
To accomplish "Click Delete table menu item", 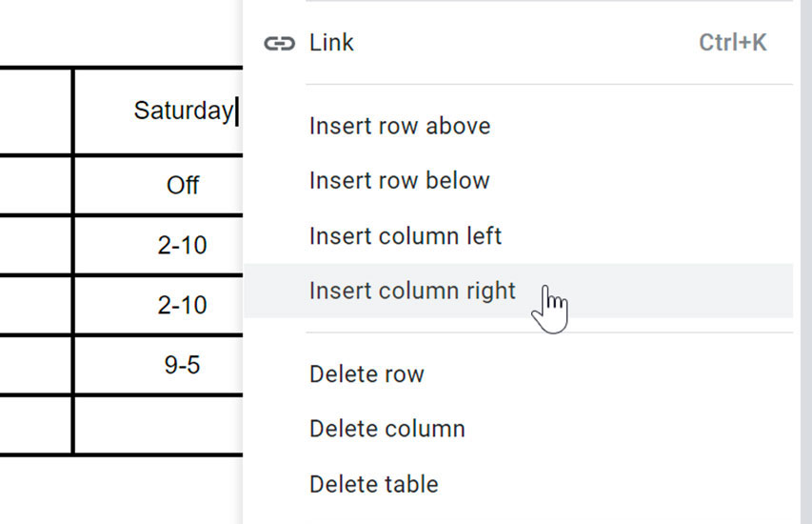I will click(x=373, y=484).
